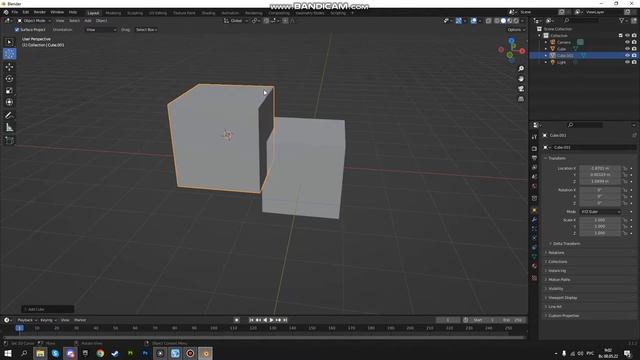Open the Particles properties tab
This screenshot has height=360, width=640.
coord(534,229)
